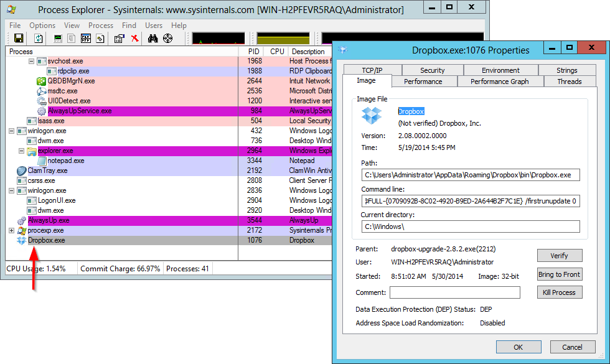Click the Bring to Front button
The width and height of the screenshot is (610, 364).
point(560,274)
